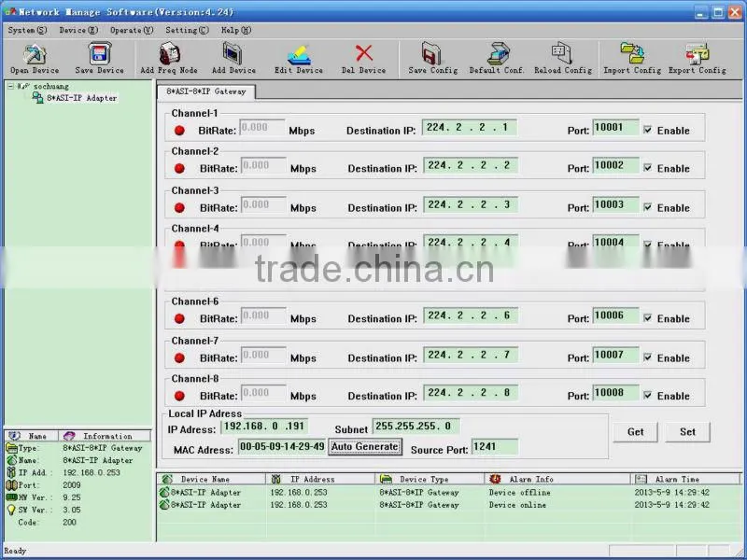This screenshot has width=747, height=560.
Task: Click the Alarm Info column header icon
Action: tap(496, 479)
